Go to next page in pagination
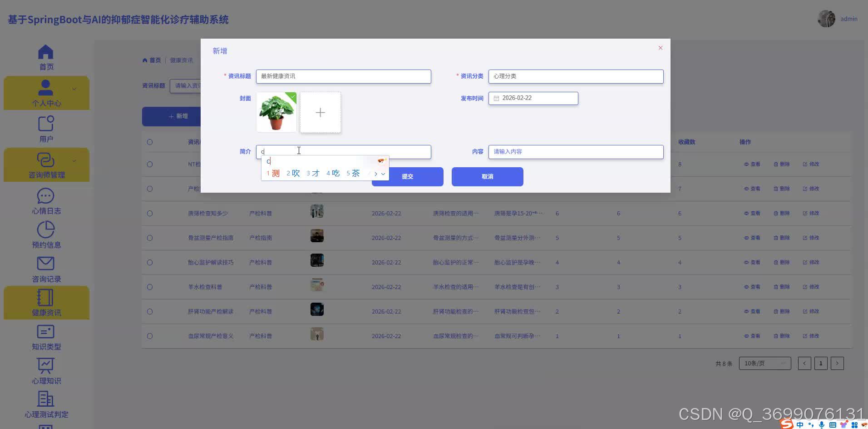Image resolution: width=868 pixels, height=429 pixels. tap(838, 364)
